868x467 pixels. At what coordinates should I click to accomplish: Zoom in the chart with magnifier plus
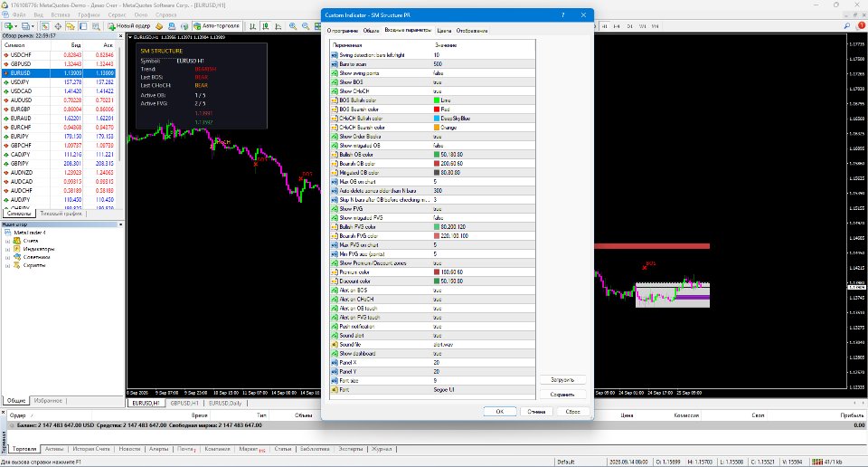[x=293, y=26]
